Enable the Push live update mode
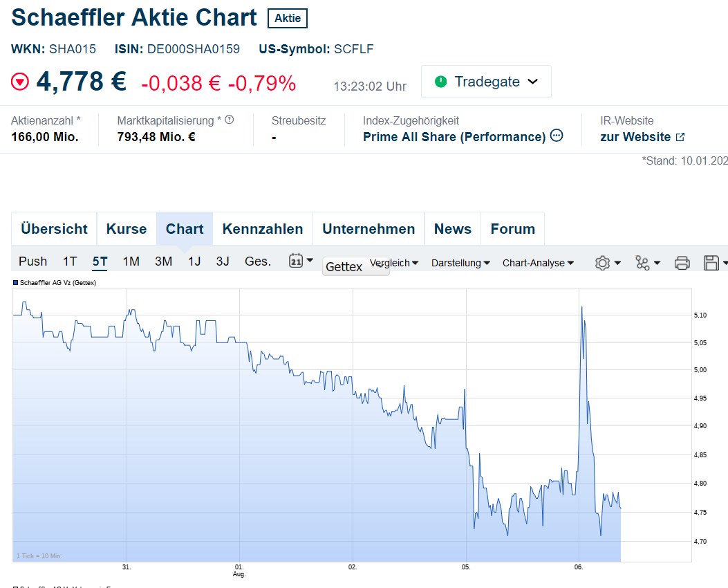Image resolution: width=728 pixels, height=588 pixels. click(x=32, y=261)
